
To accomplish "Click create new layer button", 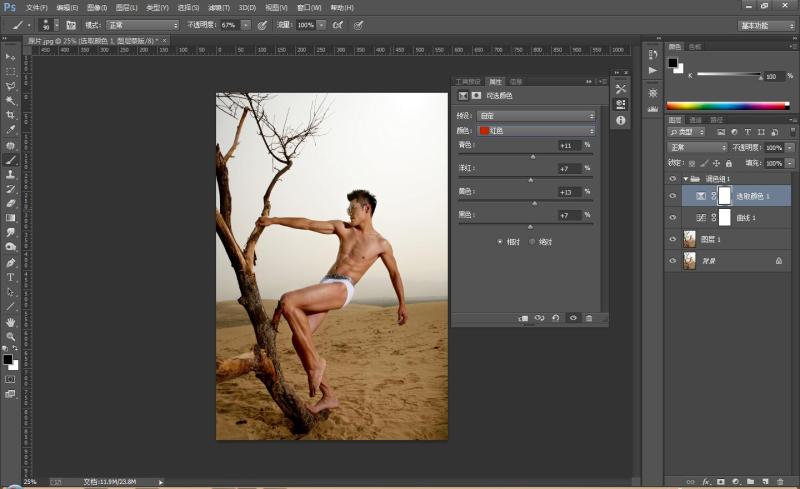I will tap(765, 481).
